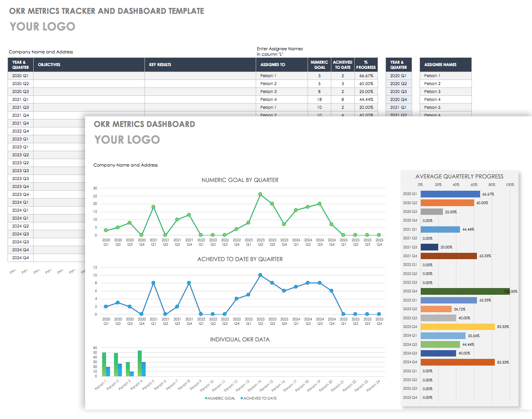Click the YEAR & QUARTER header beside ASSIGNEE NAMES

pos(399,64)
